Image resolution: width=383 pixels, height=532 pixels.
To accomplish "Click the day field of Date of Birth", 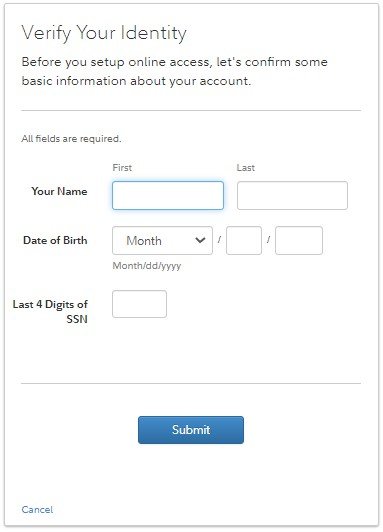I will pos(244,241).
